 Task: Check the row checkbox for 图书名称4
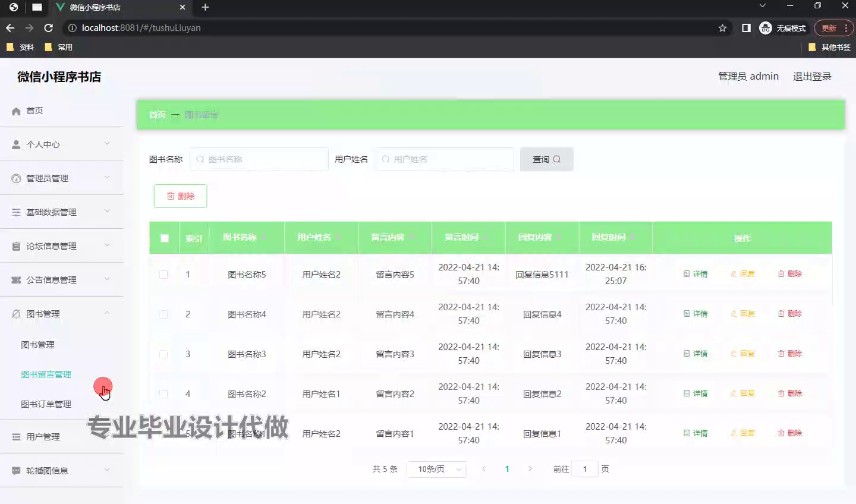(x=163, y=314)
